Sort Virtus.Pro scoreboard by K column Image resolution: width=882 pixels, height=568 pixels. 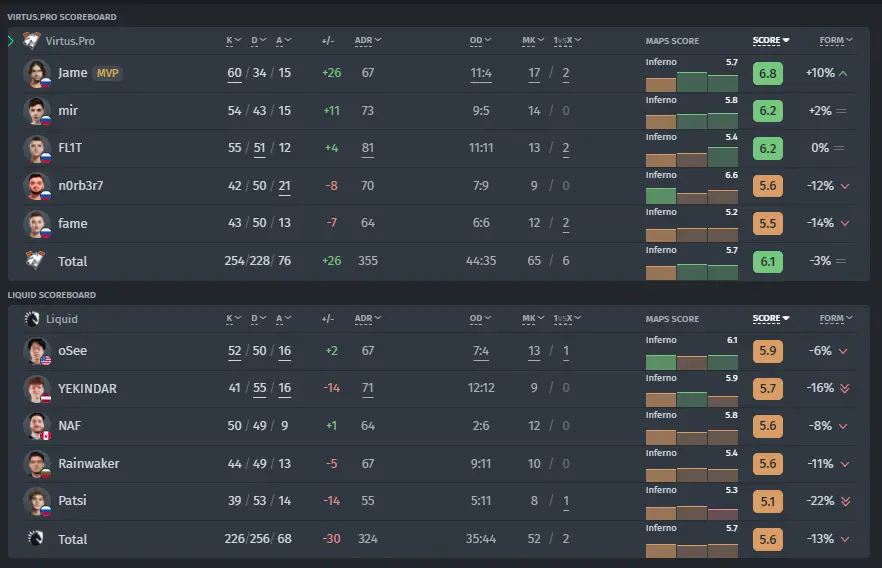coord(233,40)
